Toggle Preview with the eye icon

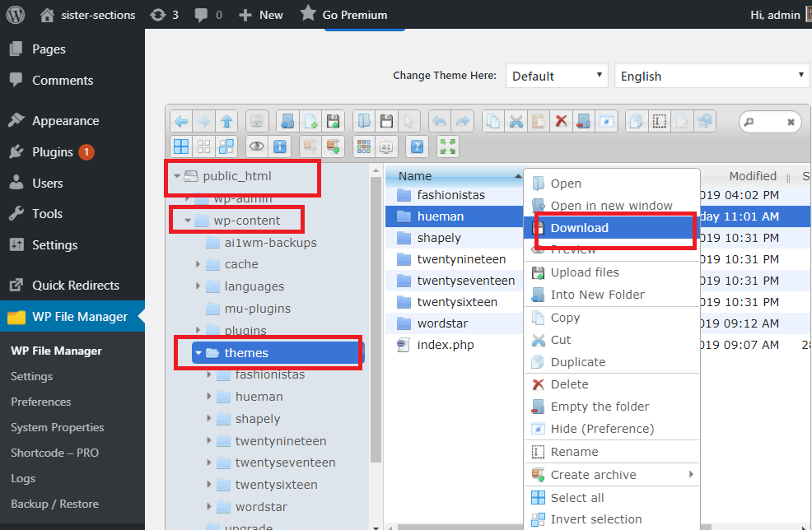click(x=257, y=146)
